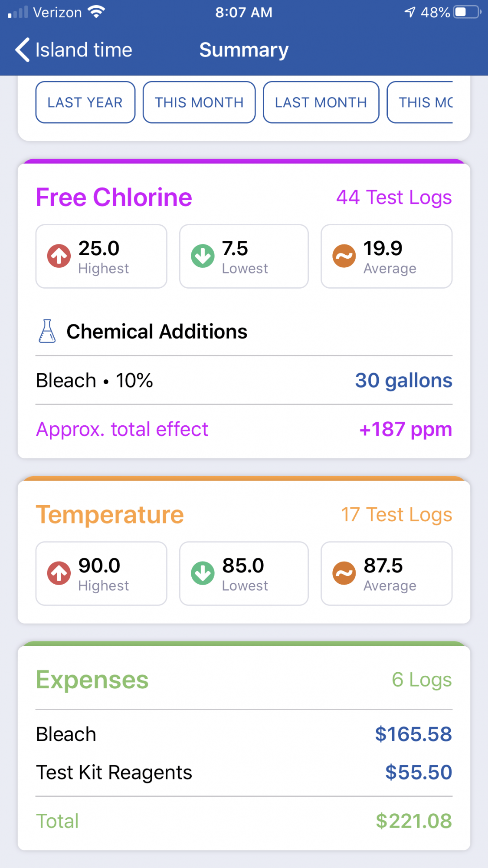
Task: Tap the Bleach $165.58 expense row
Action: coord(244,734)
